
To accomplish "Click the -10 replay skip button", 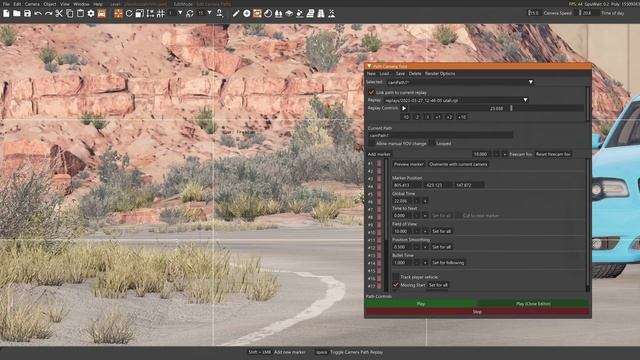I will pyautogui.click(x=406, y=117).
